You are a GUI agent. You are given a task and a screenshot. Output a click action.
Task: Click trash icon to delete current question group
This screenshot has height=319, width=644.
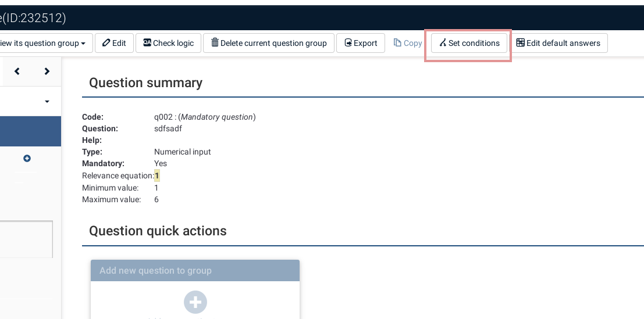pyautogui.click(x=215, y=43)
